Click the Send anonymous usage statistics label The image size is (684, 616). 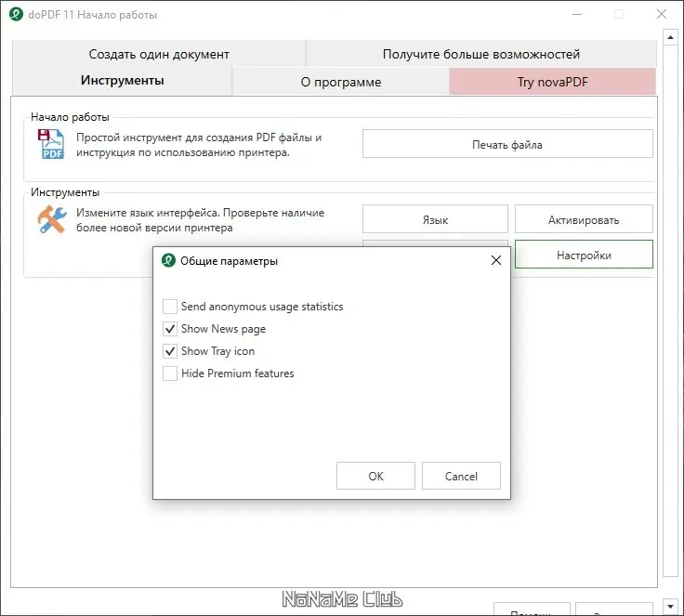(x=262, y=307)
